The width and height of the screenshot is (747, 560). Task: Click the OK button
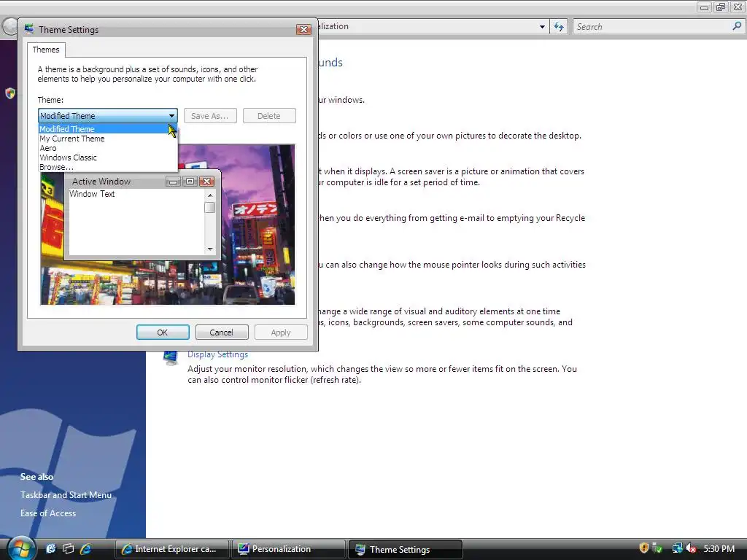[163, 332]
